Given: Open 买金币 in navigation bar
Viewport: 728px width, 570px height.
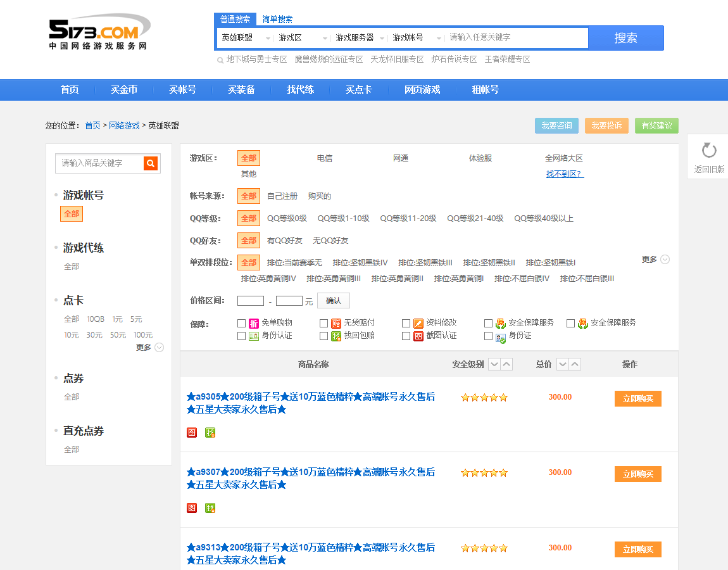Looking at the screenshot, I should pyautogui.click(x=124, y=90).
